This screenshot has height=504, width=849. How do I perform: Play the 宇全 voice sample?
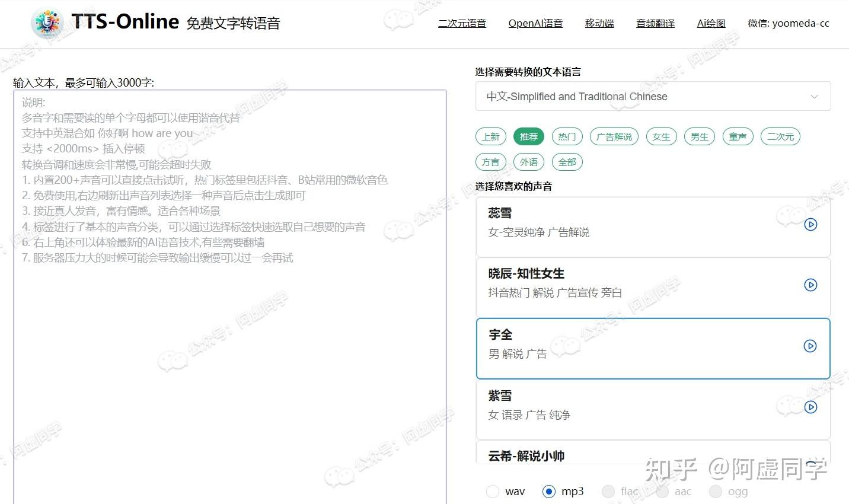[x=810, y=346]
